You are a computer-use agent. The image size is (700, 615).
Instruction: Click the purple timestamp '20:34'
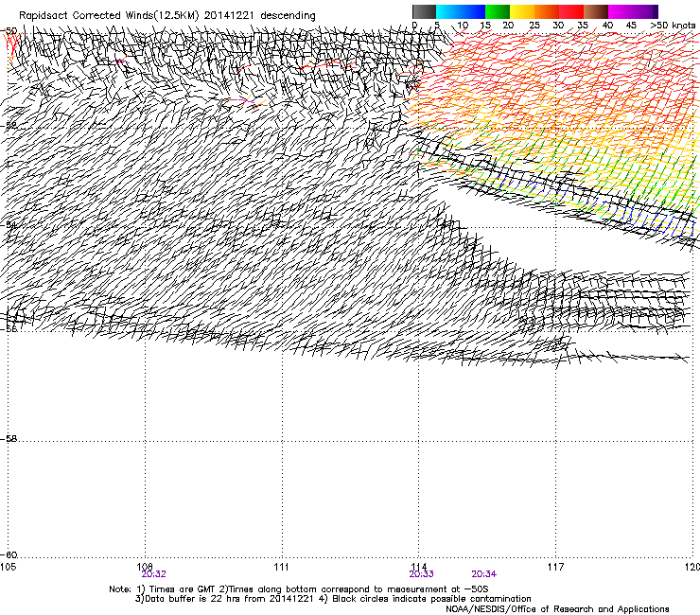[x=484, y=574]
